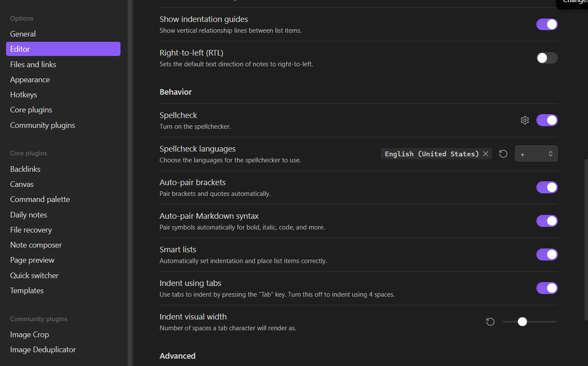
Task: Turn off Indent using tabs
Action: tap(547, 288)
